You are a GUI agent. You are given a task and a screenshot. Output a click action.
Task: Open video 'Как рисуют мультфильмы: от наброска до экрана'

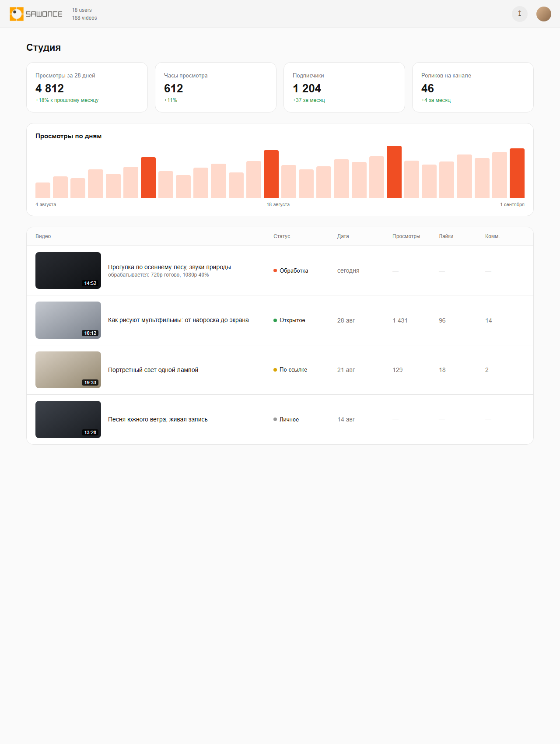tap(178, 320)
